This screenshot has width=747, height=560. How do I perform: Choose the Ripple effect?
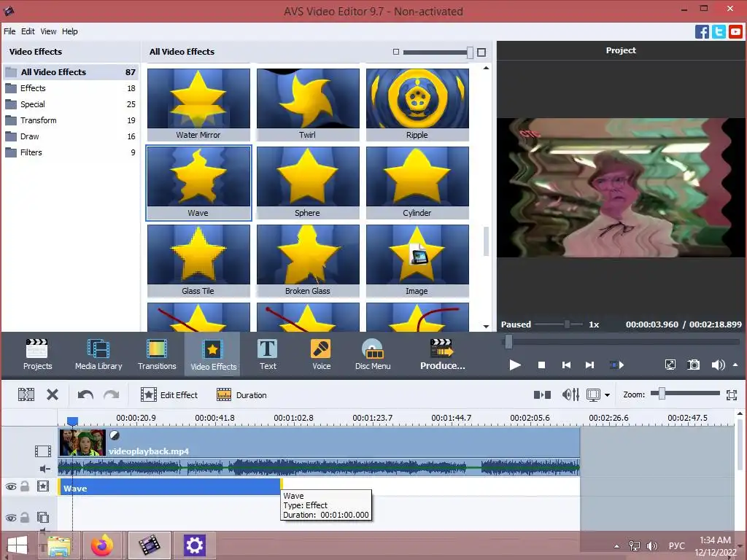pyautogui.click(x=417, y=104)
